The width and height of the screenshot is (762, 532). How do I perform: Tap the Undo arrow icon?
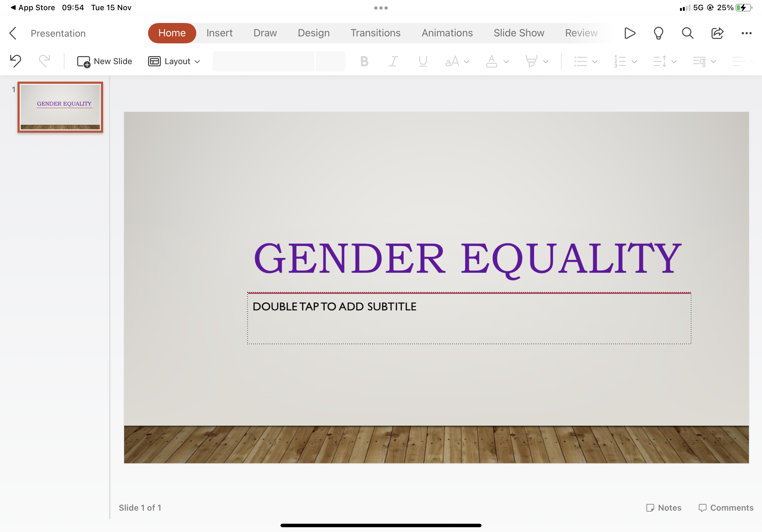(x=15, y=61)
